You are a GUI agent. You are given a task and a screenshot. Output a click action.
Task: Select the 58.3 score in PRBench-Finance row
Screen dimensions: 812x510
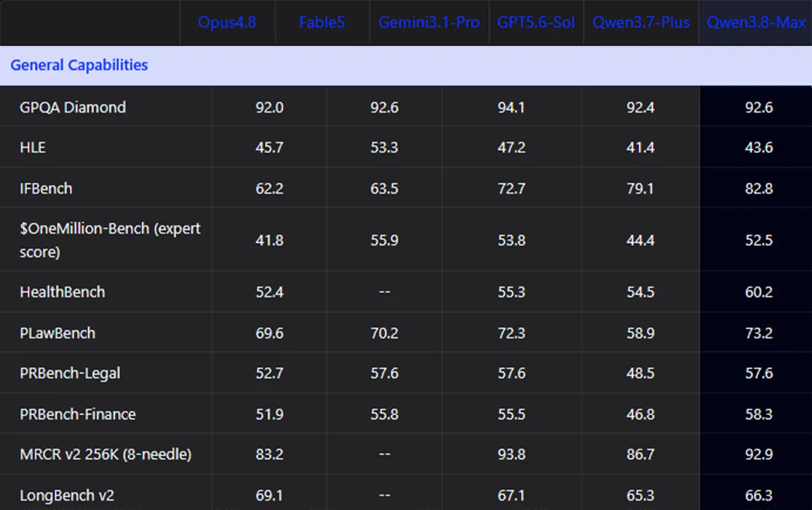[759, 414]
